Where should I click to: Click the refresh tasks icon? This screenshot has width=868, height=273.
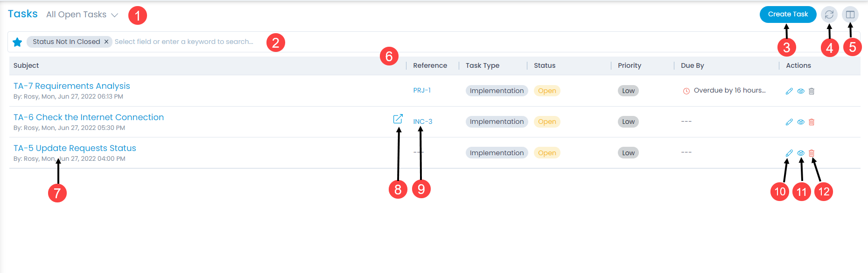(829, 14)
